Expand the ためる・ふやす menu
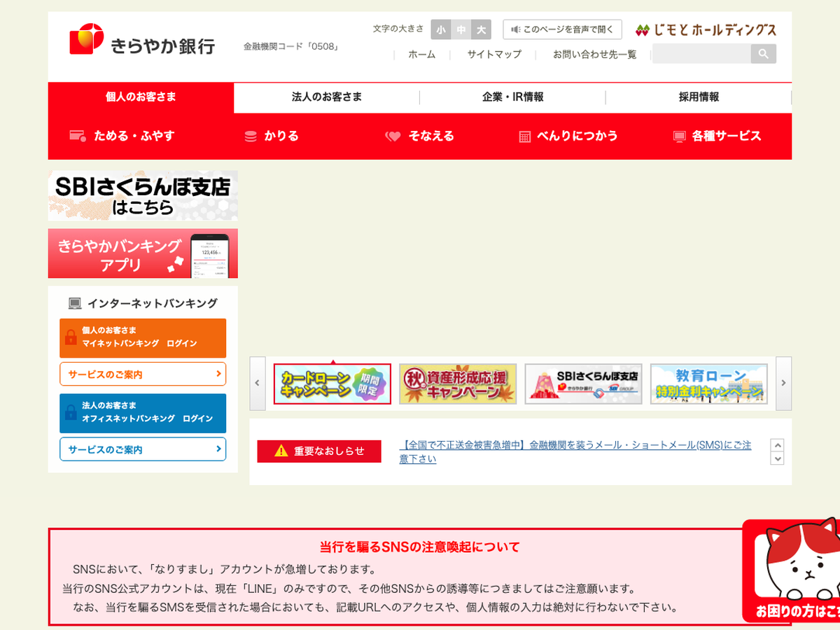Image resolution: width=840 pixels, height=630 pixels. point(122,136)
